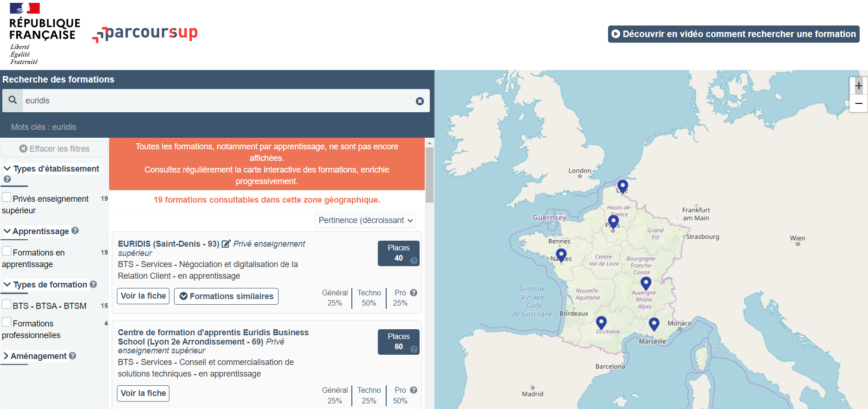Click the République Française logo
868x409 pixels.
tap(45, 33)
